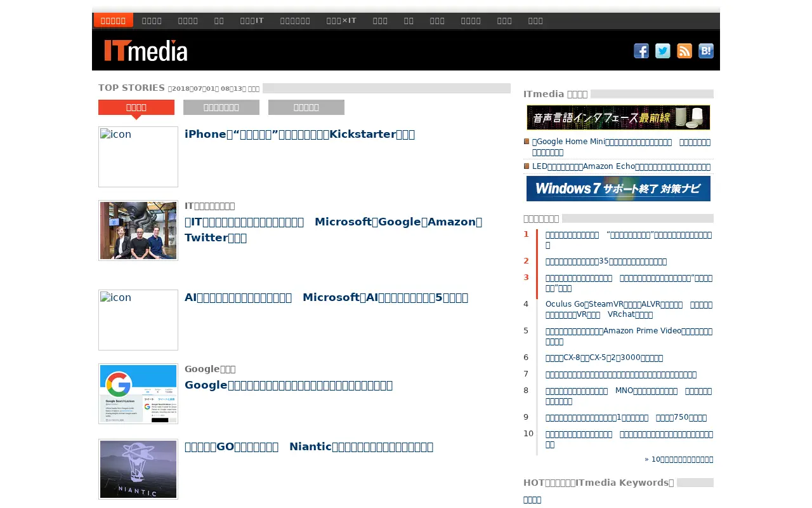Open the number 7 ranked article
The height and width of the screenshot is (508, 812).
pos(620,375)
